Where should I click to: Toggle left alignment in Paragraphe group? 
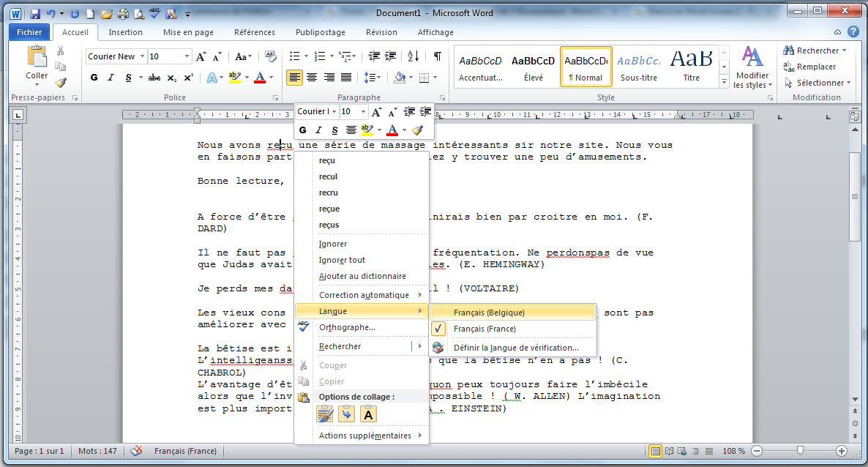[x=294, y=78]
